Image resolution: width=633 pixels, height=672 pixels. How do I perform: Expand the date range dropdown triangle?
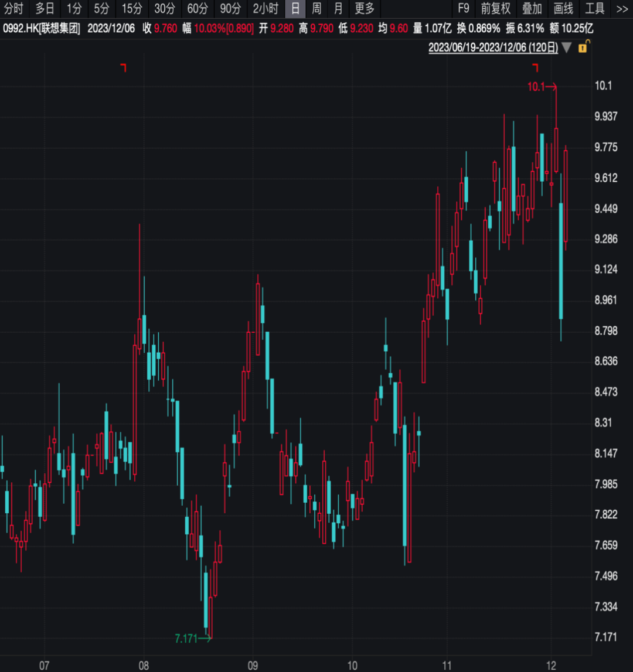(x=567, y=47)
